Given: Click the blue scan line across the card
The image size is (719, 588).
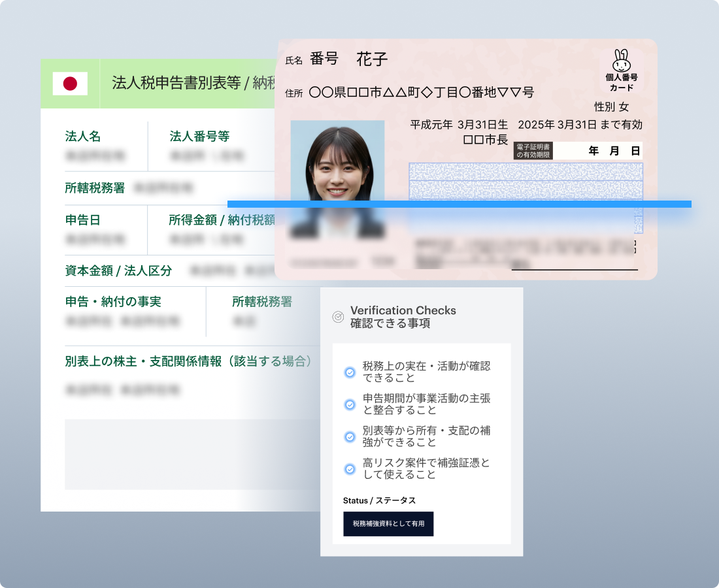Looking at the screenshot, I should pos(459,204).
